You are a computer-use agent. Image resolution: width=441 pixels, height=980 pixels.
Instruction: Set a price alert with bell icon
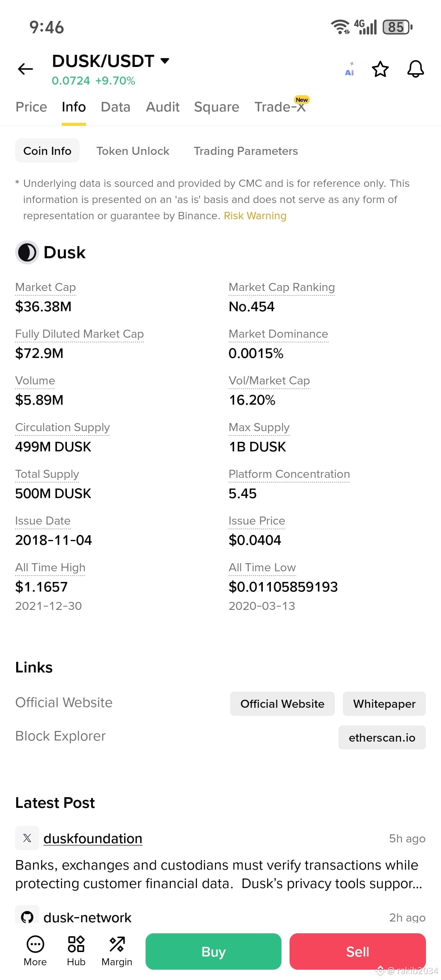(416, 69)
